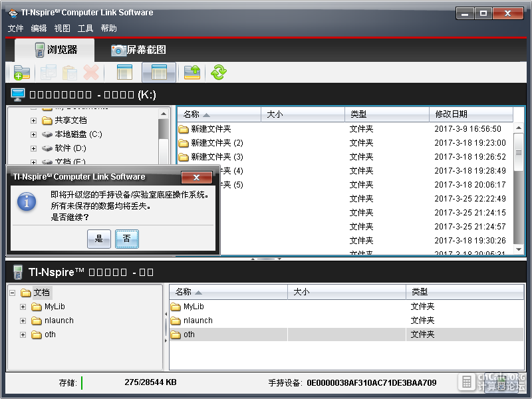The image size is (532, 399).
Task: Click the greyed-out paste clipboard icon
Action: tap(70, 72)
